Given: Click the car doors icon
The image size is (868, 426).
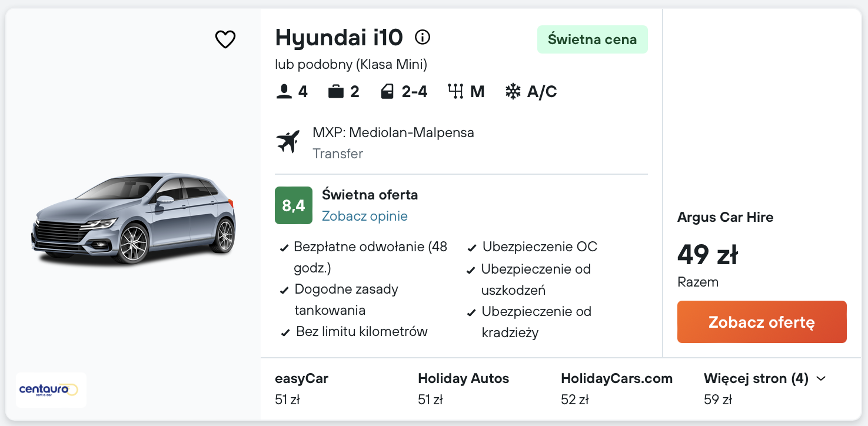Looking at the screenshot, I should pos(387,92).
